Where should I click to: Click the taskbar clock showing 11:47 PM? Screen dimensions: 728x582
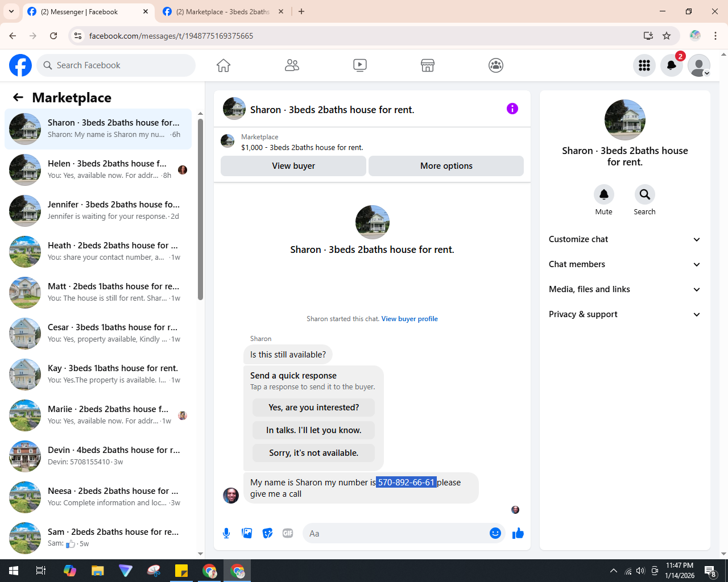(680, 571)
